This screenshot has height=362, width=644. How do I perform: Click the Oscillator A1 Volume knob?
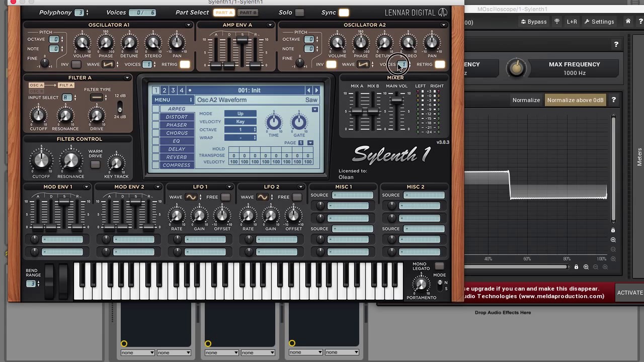tap(82, 43)
